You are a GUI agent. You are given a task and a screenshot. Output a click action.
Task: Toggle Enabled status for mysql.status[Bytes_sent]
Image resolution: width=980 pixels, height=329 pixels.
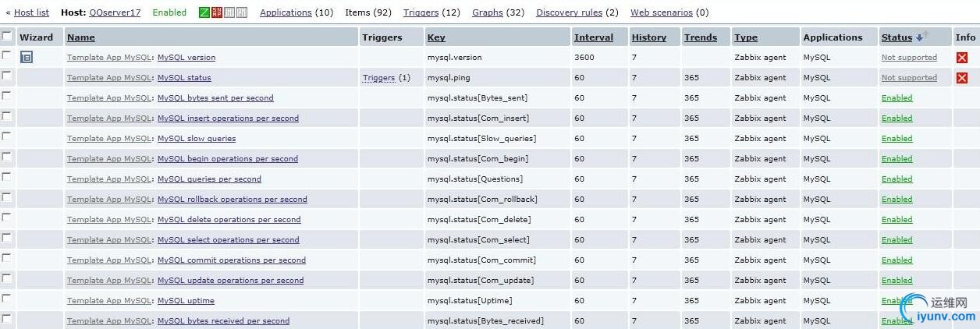tap(897, 98)
